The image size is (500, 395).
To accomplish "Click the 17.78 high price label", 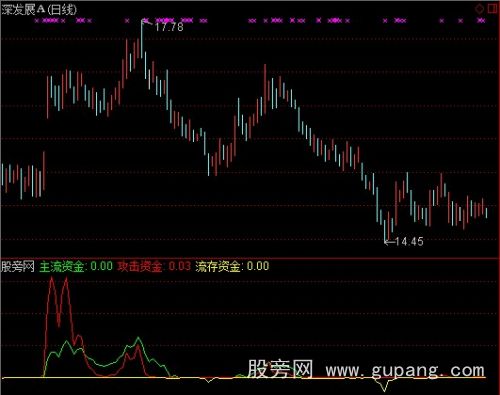I will (169, 27).
